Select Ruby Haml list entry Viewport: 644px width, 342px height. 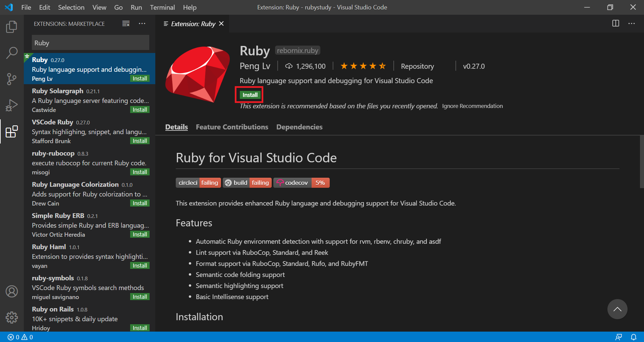click(90, 256)
